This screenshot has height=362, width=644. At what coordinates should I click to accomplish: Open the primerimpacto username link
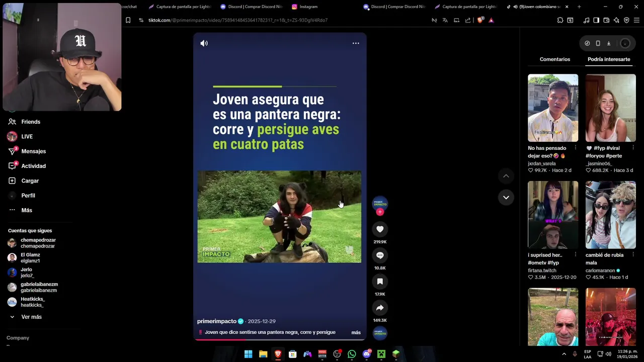[x=217, y=321]
